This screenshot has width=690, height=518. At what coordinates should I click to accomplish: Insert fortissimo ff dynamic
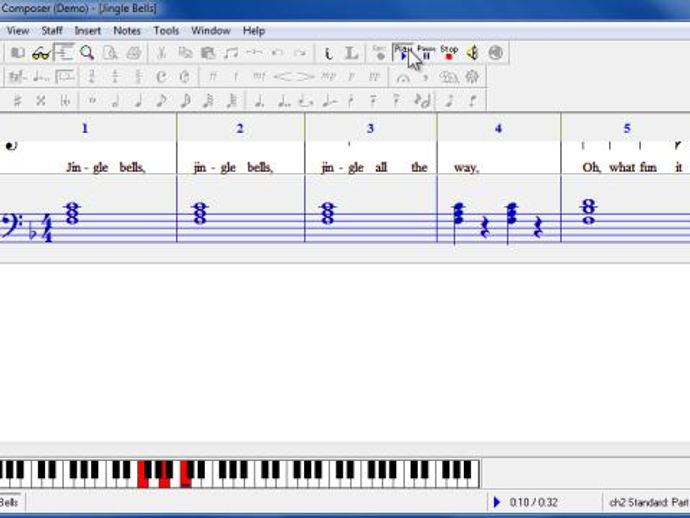(x=213, y=77)
